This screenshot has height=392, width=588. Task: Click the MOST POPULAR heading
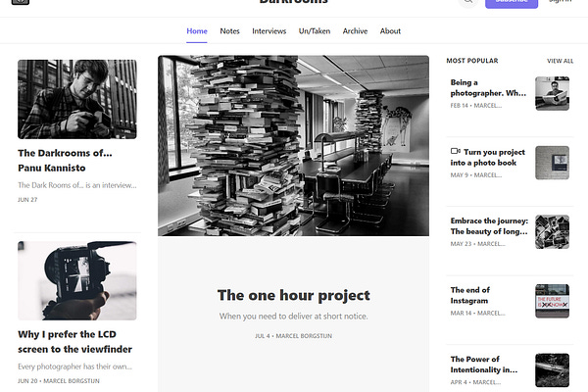point(472,61)
